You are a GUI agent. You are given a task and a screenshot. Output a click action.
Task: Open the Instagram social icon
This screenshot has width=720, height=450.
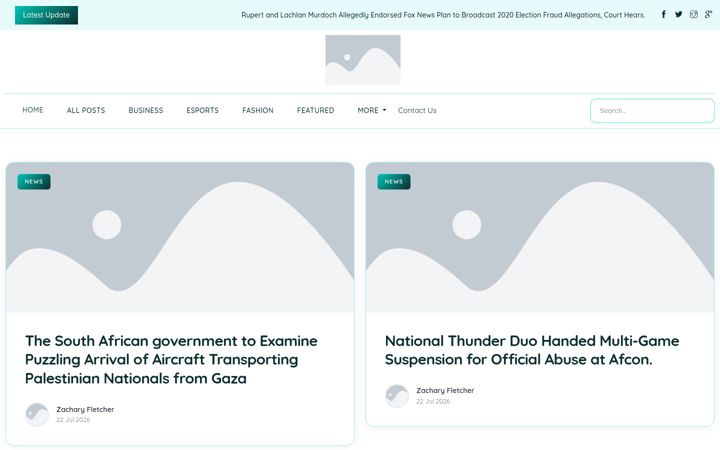(693, 15)
